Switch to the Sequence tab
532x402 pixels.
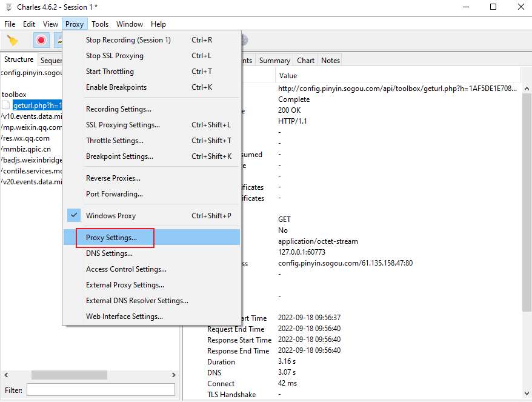(x=51, y=61)
